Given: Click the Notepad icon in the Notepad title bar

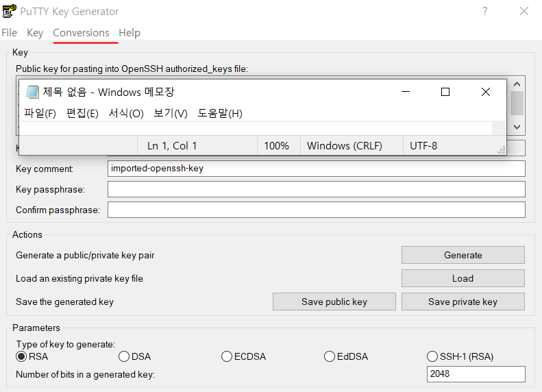Looking at the screenshot, I should (32, 92).
